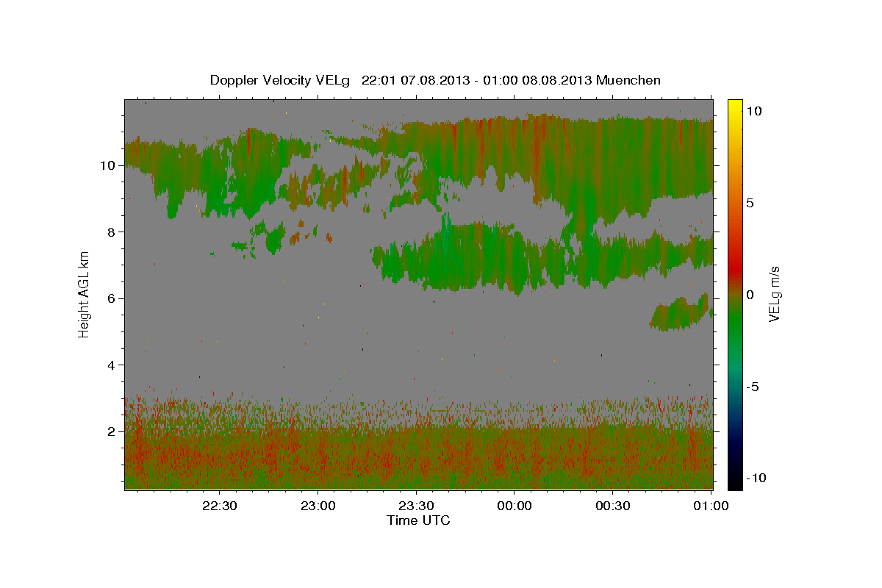Click the colorbar value 5 label

[750, 203]
